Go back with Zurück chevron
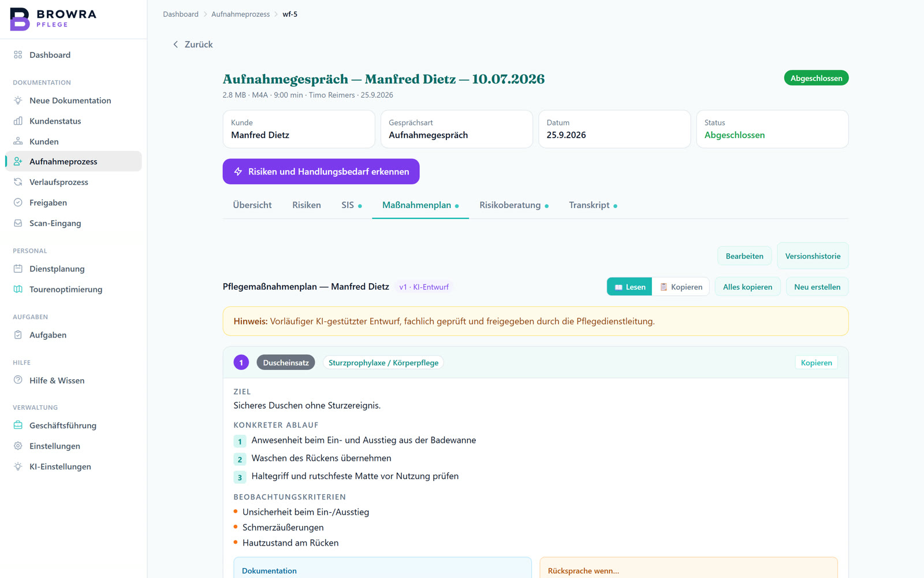 click(x=176, y=45)
